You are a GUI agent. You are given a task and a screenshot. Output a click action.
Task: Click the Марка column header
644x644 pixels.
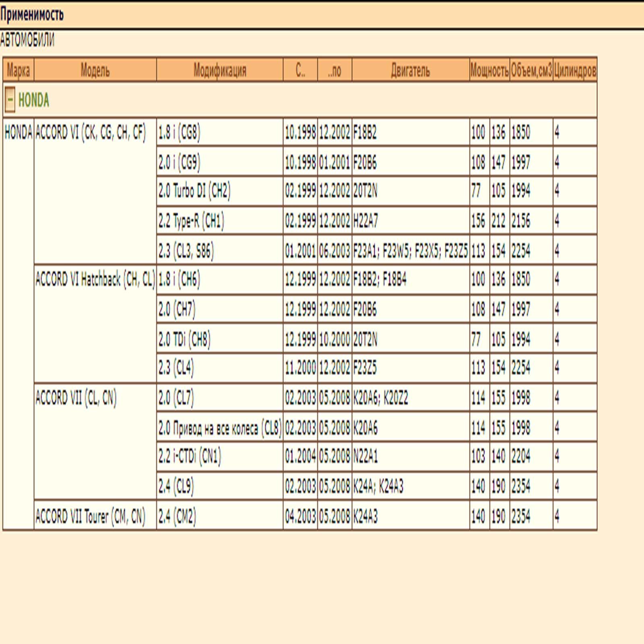[x=19, y=70]
